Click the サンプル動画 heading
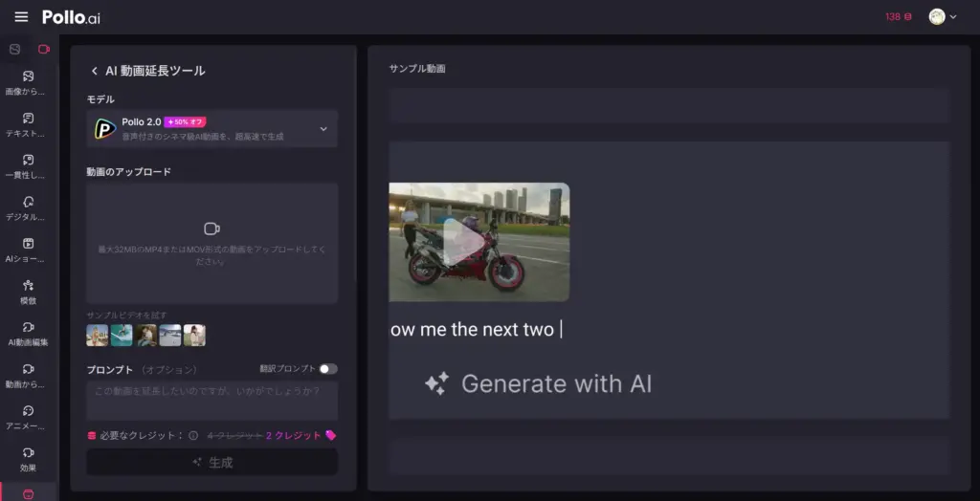The width and height of the screenshot is (980, 501). pyautogui.click(x=417, y=69)
